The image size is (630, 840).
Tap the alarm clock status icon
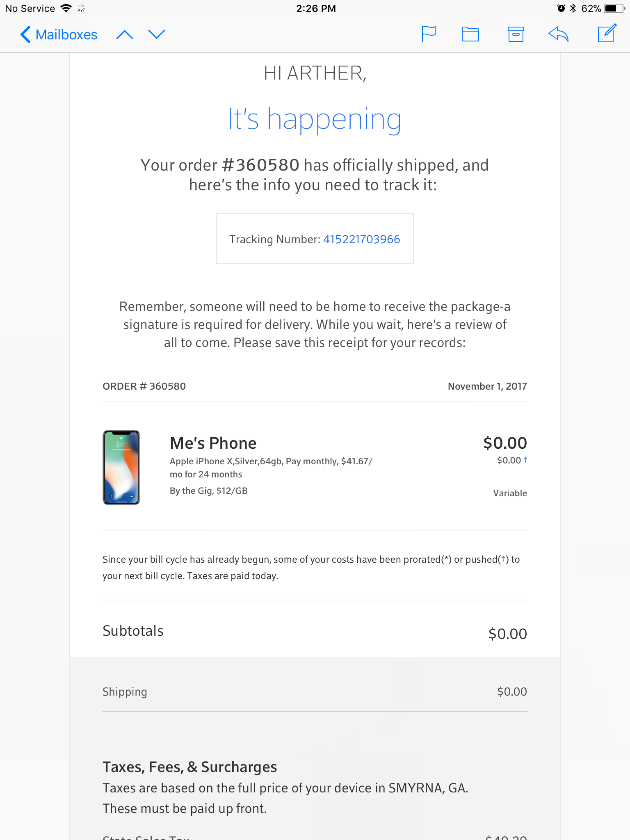click(x=561, y=8)
